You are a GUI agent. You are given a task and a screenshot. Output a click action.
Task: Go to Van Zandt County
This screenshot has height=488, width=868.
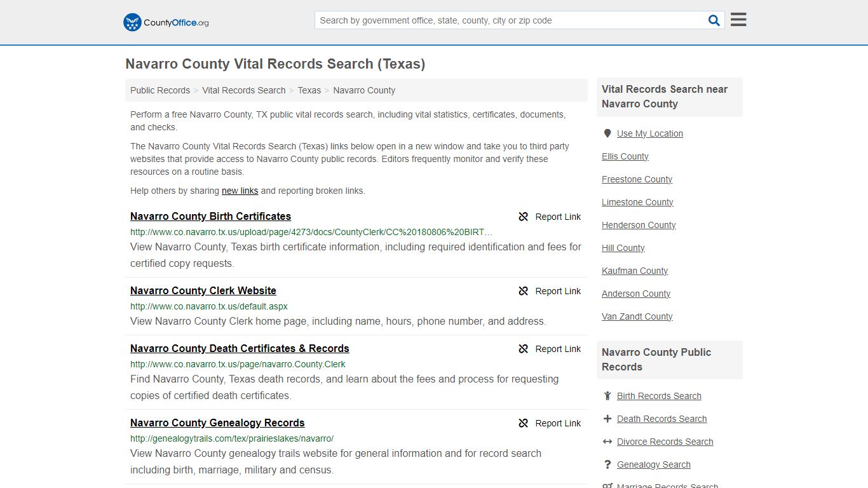pyautogui.click(x=637, y=316)
